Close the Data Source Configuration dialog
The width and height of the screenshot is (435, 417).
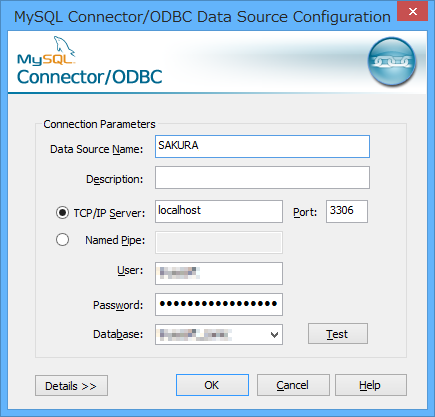(413, 12)
